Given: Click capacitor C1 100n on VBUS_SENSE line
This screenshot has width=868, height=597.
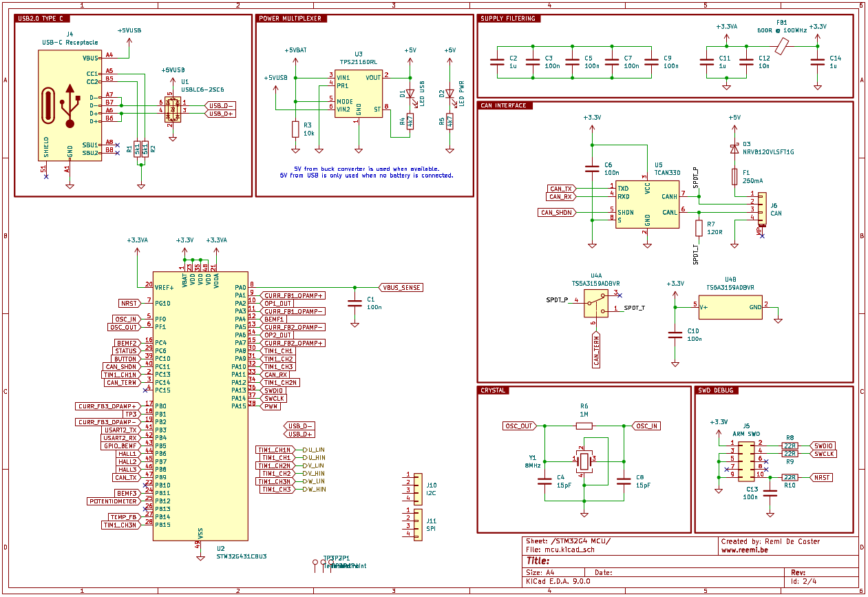Looking at the screenshot, I should coord(354,304).
